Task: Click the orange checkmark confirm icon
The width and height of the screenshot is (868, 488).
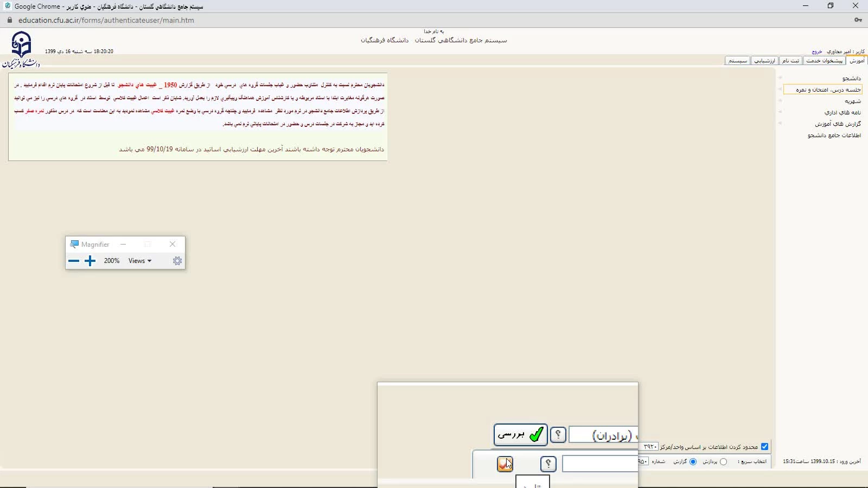Action: tap(505, 464)
